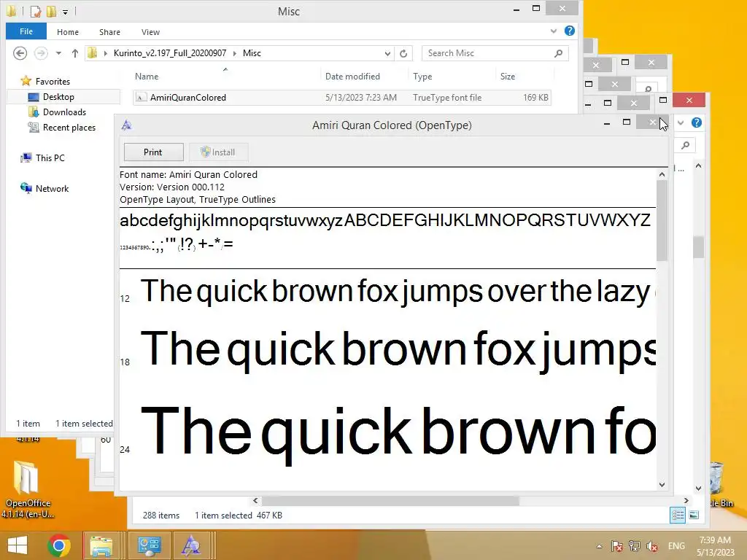Expand the ribbon in the rear Explorer window
The width and height of the screenshot is (747, 560).
681,122
